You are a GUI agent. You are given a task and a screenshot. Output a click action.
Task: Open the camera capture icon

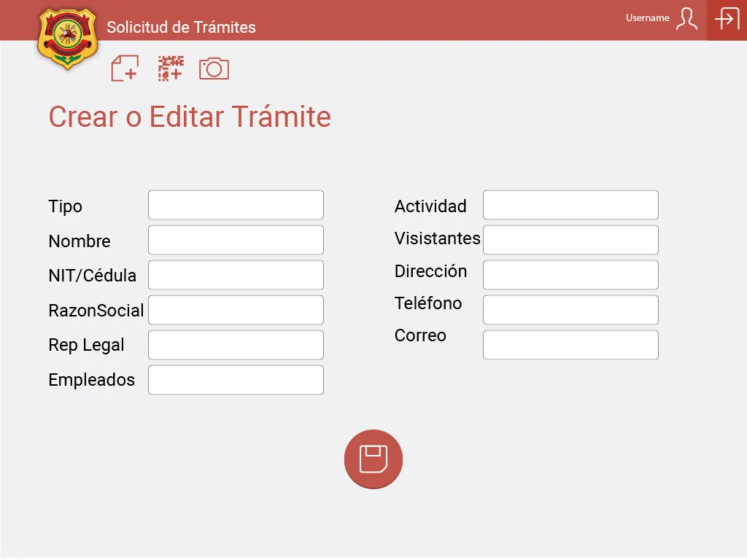214,69
